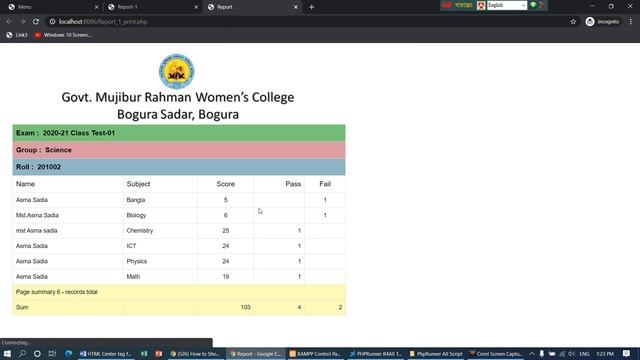Screen dimensions: 640x360
Task: Click the Math subject cell
Action: pyautogui.click(x=133, y=277)
